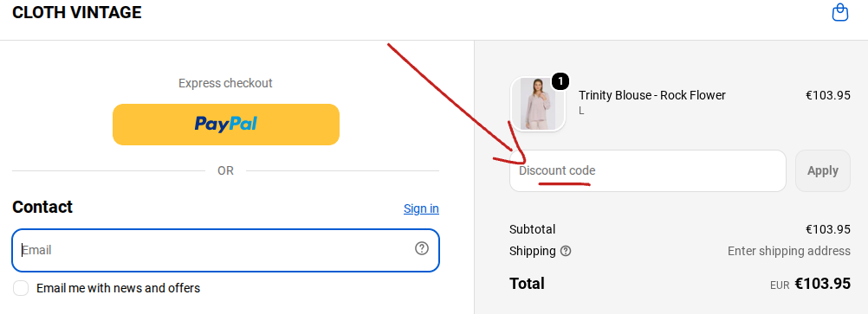The height and width of the screenshot is (314, 868).
Task: Click the size L variant text
Action: 581,111
